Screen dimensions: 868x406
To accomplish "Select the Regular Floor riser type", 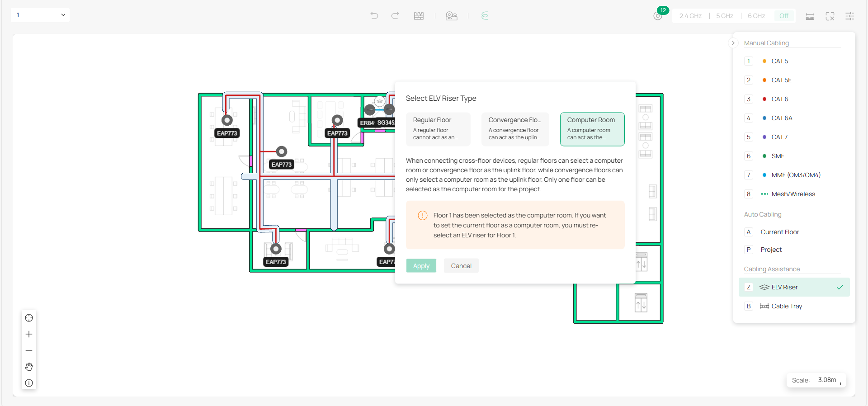I will tap(438, 129).
